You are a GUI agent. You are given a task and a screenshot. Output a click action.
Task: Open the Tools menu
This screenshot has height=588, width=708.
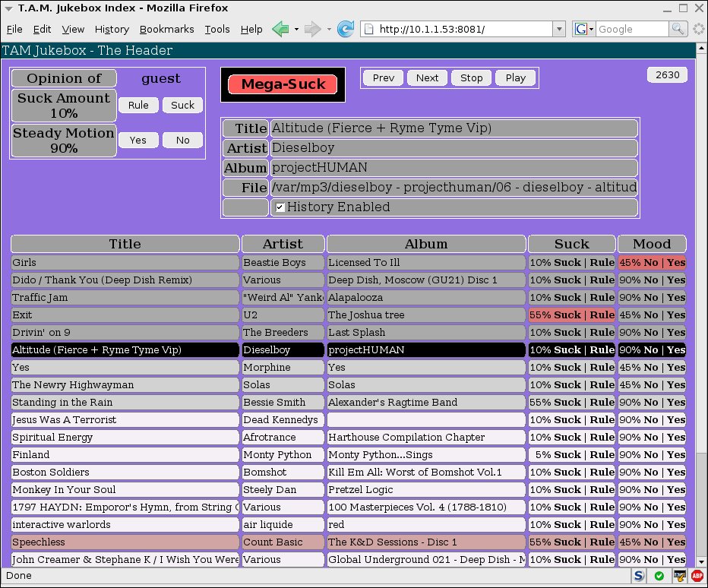tap(217, 29)
